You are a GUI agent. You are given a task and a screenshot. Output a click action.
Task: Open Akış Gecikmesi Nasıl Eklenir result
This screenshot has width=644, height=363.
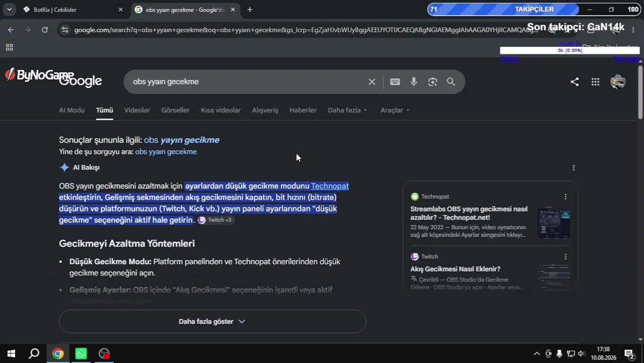(455, 269)
